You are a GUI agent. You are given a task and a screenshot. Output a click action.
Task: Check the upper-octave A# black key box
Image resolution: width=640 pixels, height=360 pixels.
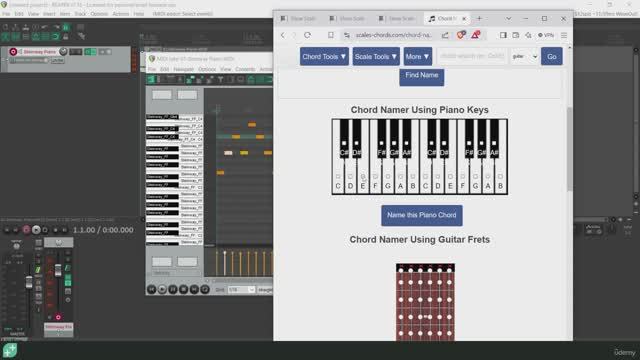click(494, 143)
